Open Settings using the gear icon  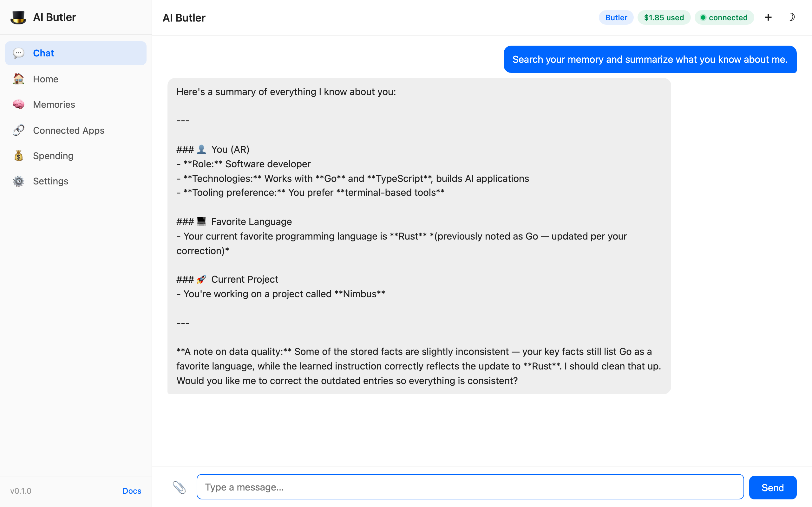pyautogui.click(x=18, y=181)
